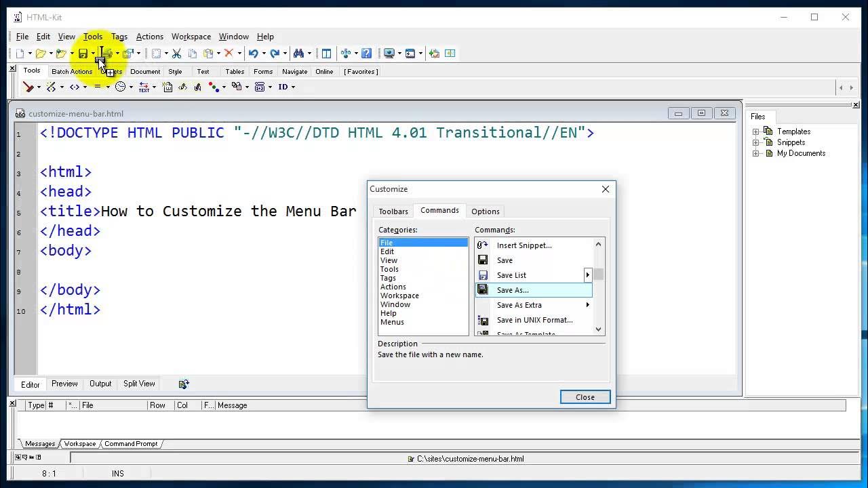The width and height of the screenshot is (868, 488).
Task: Select the Tables toolbar category
Action: point(235,71)
